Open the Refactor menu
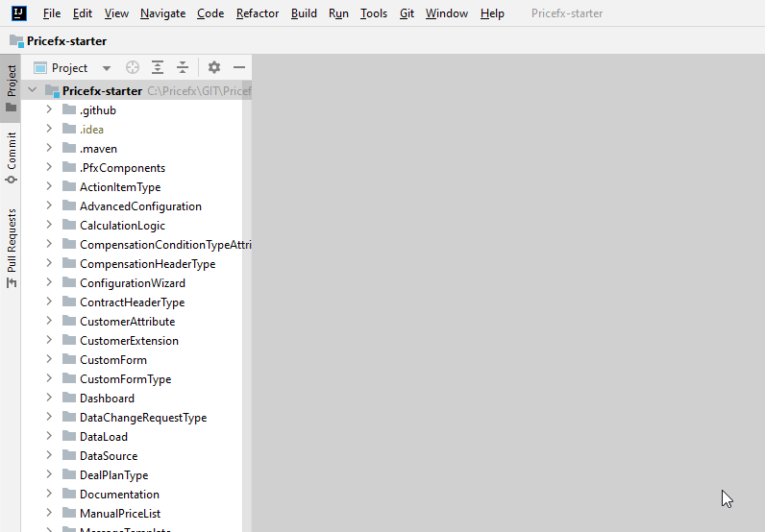The image size is (765, 532). [x=258, y=13]
